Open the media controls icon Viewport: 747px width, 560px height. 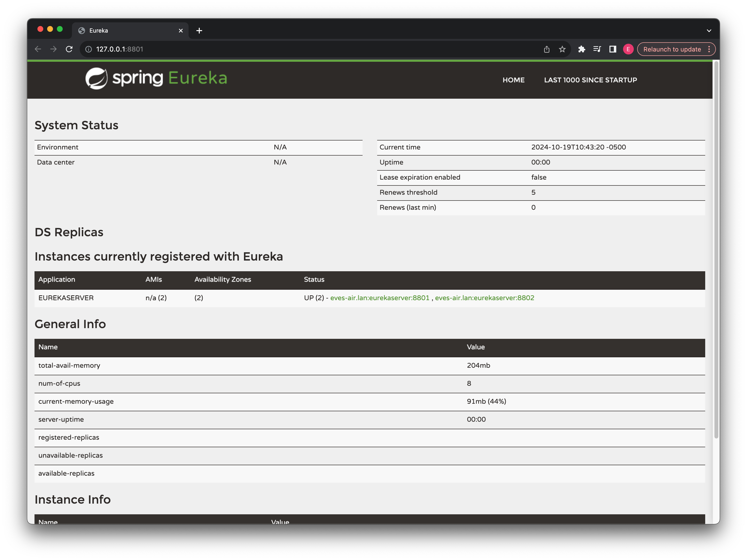pos(597,49)
